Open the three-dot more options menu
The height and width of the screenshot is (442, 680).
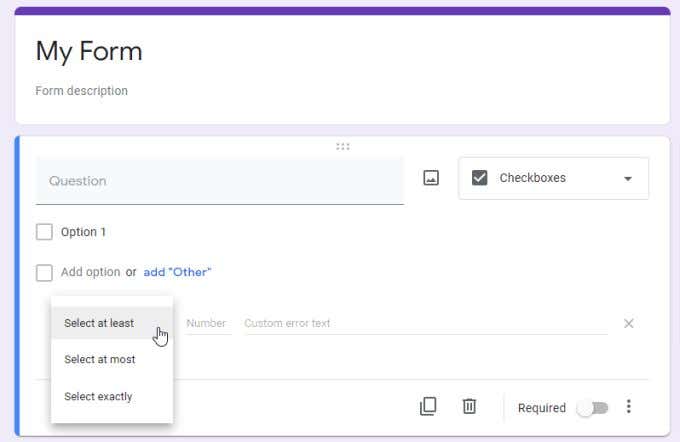pyautogui.click(x=628, y=406)
